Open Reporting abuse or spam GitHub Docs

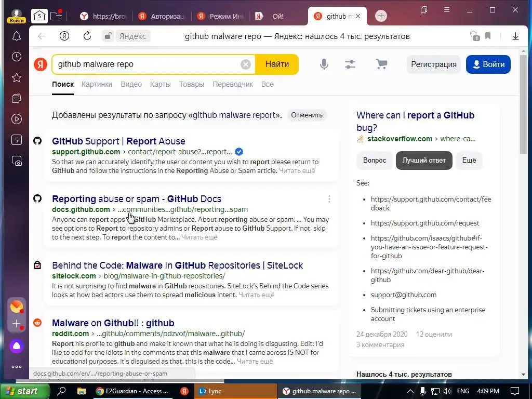click(137, 199)
